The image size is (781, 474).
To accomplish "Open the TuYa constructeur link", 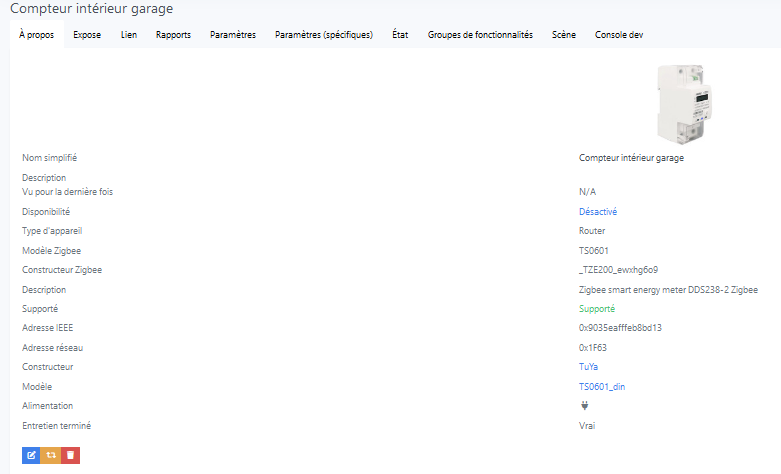I will [588, 367].
